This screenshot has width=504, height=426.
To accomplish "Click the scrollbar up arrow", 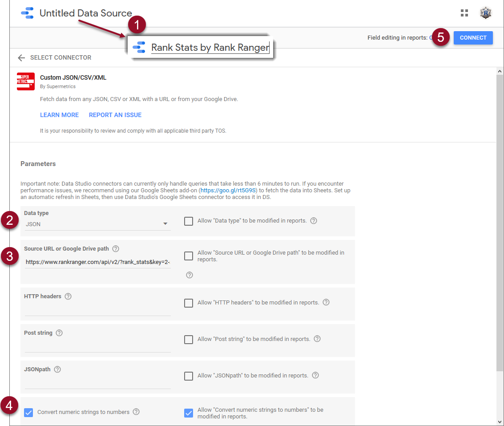I will (500, 71).
